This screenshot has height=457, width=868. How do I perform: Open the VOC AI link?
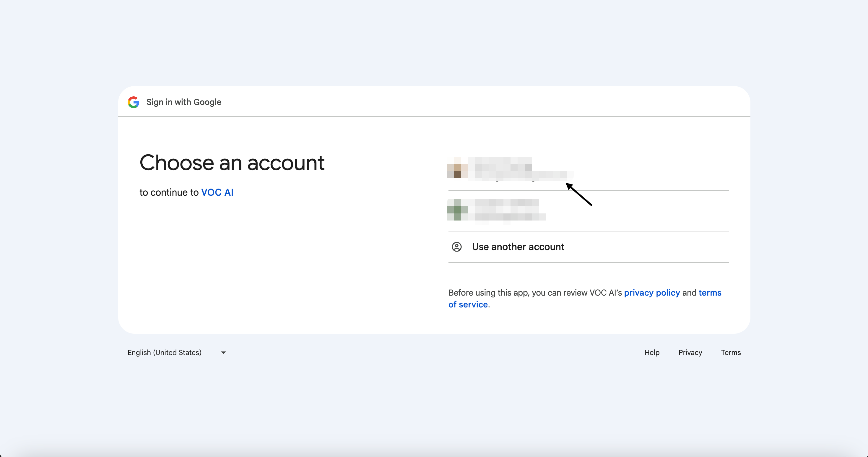pos(217,192)
